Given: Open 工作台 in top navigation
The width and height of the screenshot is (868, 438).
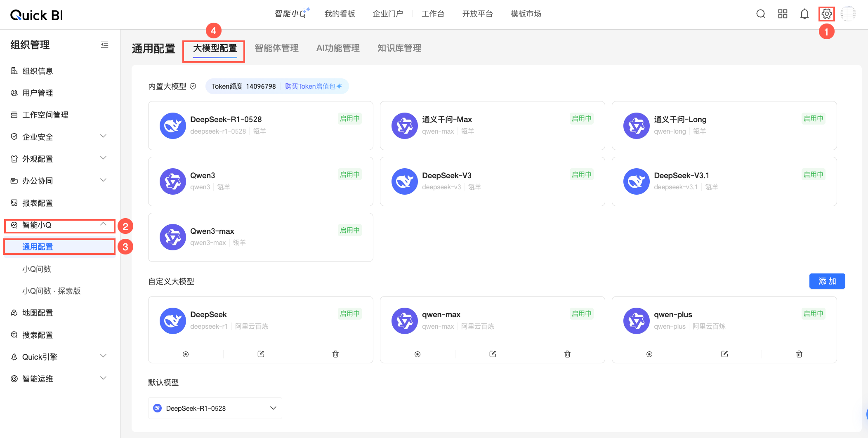Looking at the screenshot, I should (433, 14).
